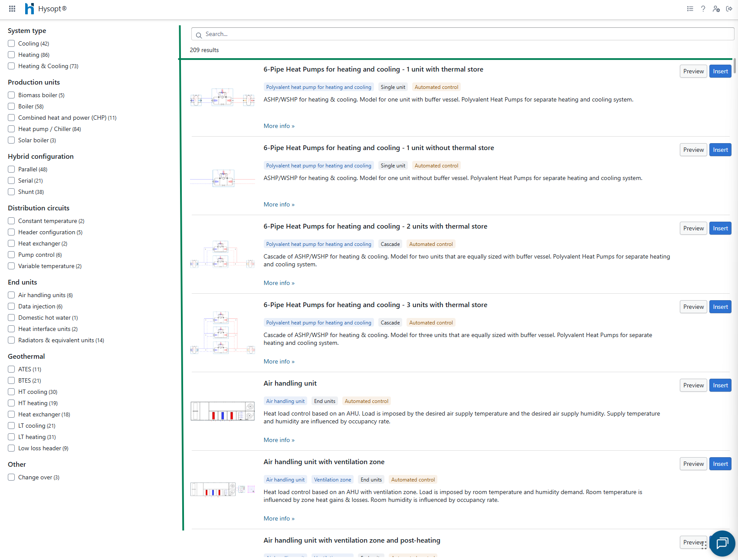The image size is (738, 560).
Task: Enable the Solar boiler filter
Action: coord(11,140)
